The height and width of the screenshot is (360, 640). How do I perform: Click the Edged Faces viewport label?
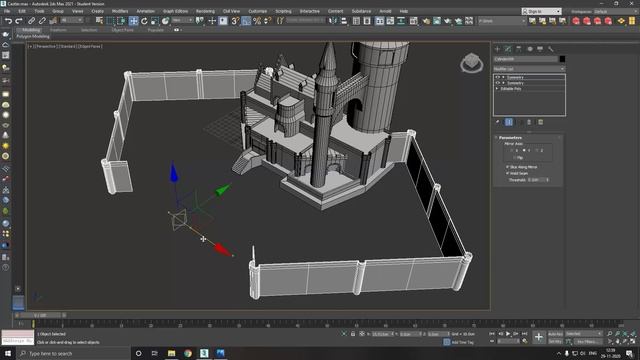90,47
